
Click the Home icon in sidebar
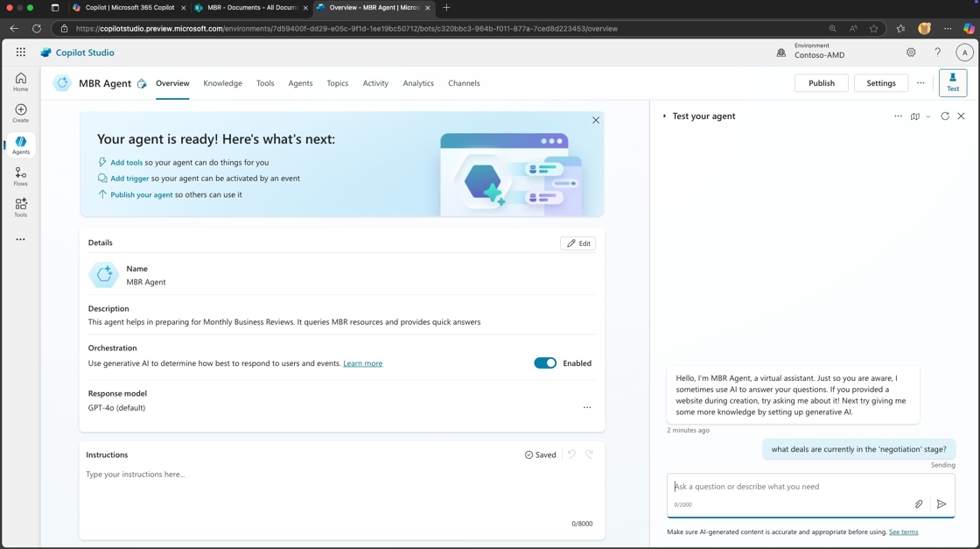20,81
